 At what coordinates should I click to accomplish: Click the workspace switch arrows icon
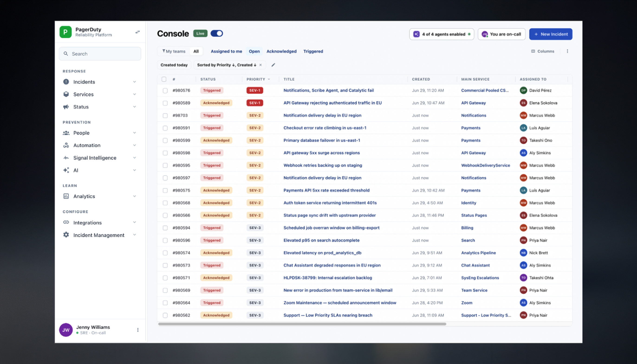(137, 32)
